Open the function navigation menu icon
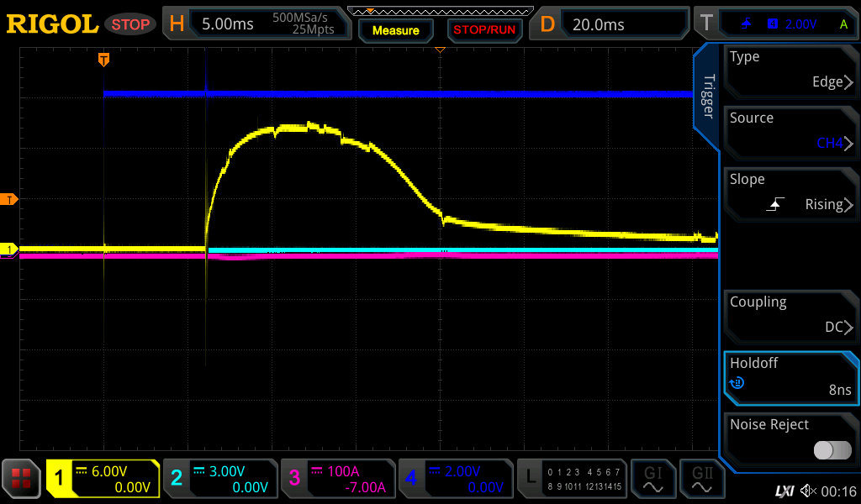 22,479
